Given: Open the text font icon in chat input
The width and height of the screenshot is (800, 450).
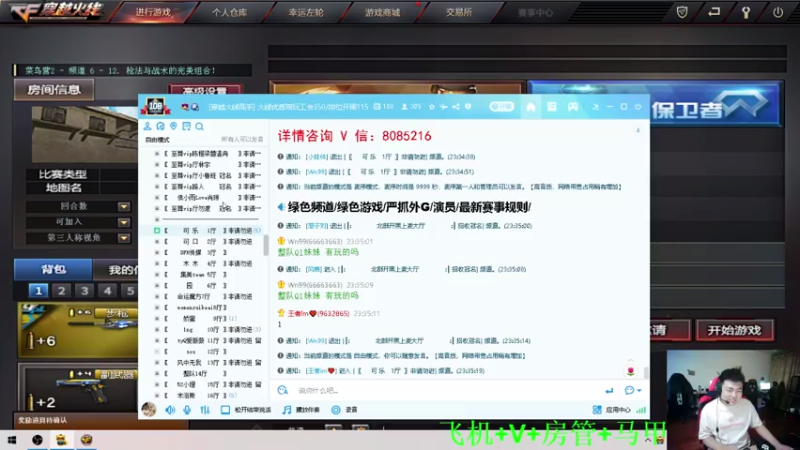Looking at the screenshot, I should (283, 390).
